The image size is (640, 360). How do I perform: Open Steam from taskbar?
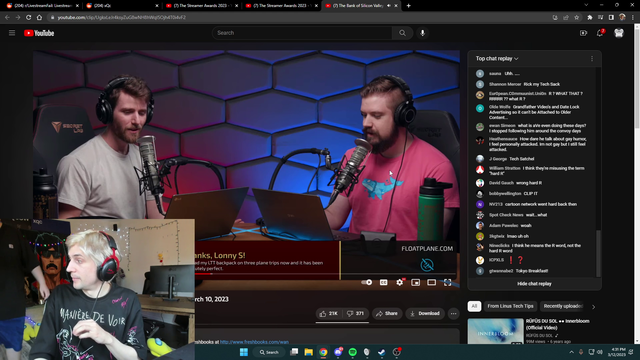(x=381, y=352)
